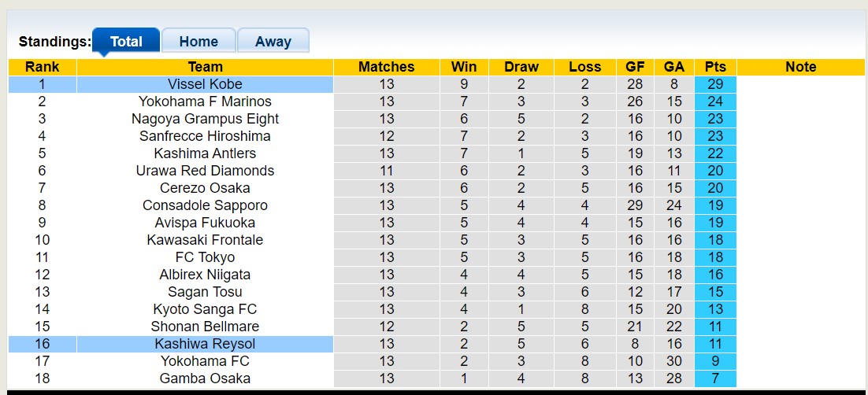Viewport: 868px width, 395px height.
Task: Open Yokohama F Marinos team link
Action: tap(205, 102)
